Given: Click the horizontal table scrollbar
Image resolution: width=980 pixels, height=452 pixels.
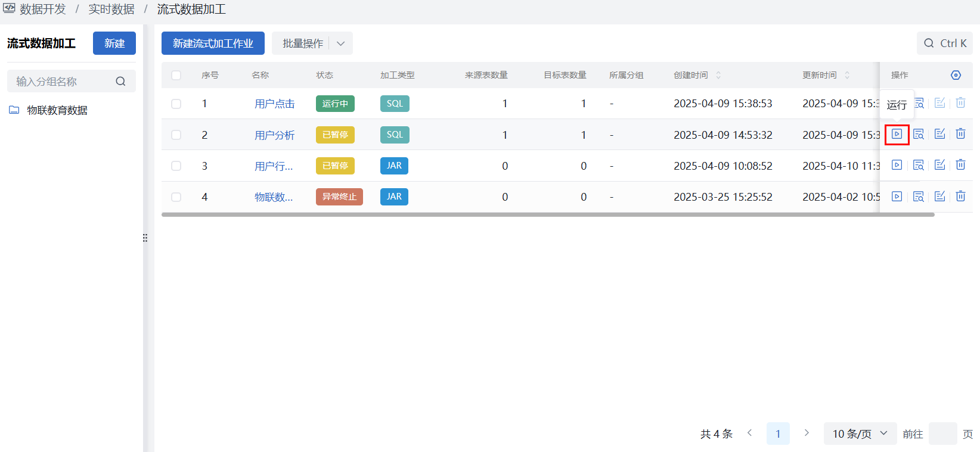Looking at the screenshot, I should tap(548, 214).
